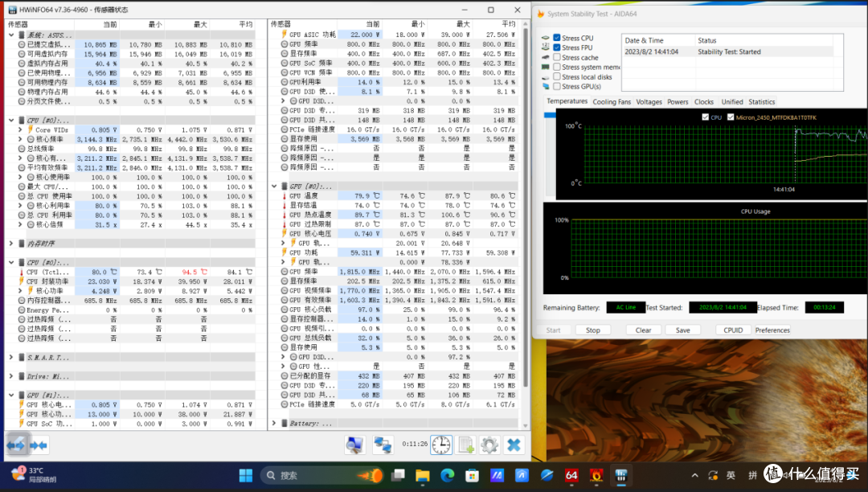Screen dimensions: 868x492
Task: Switch to the Voltages tab
Action: (x=649, y=102)
